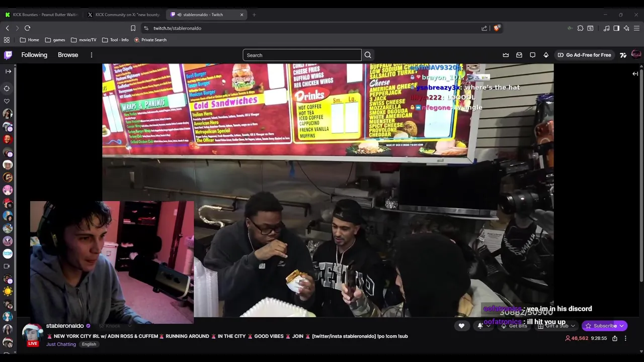Open the Tool - Info bookmark folder
Image resolution: width=644 pixels, height=362 pixels.
pyautogui.click(x=115, y=40)
